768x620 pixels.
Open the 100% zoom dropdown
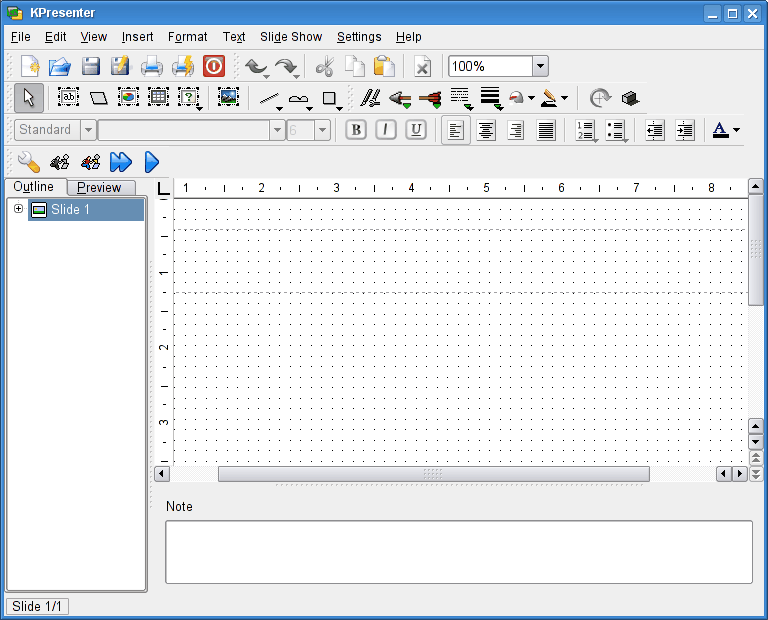tap(540, 67)
